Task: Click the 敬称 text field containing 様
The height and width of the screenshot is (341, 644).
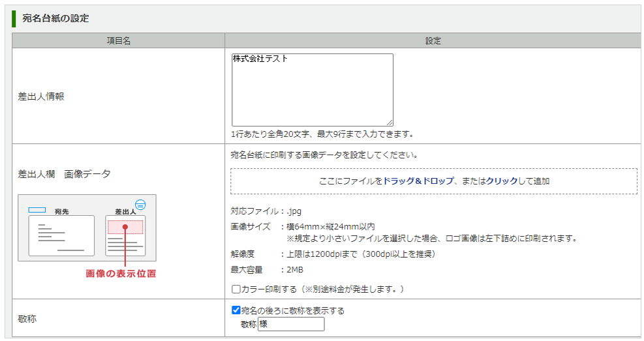Action: (x=291, y=324)
